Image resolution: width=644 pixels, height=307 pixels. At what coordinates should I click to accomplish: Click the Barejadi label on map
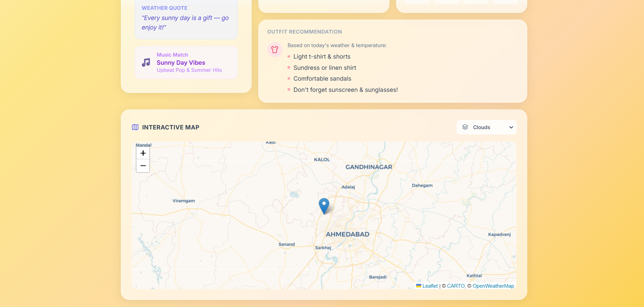click(378, 277)
